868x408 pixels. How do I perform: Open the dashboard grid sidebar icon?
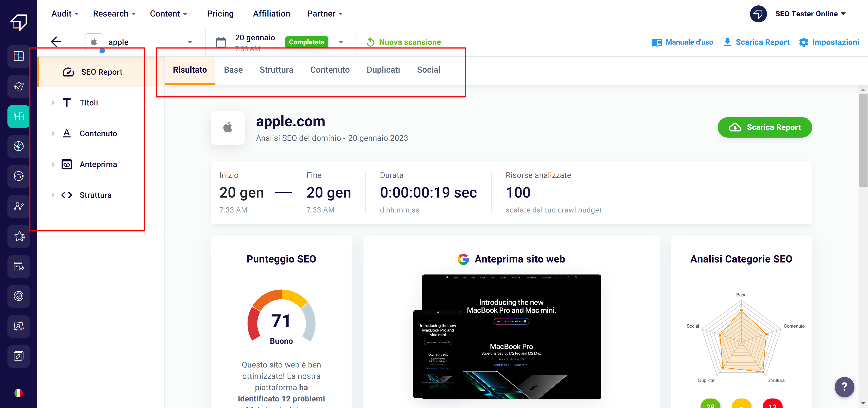click(19, 56)
